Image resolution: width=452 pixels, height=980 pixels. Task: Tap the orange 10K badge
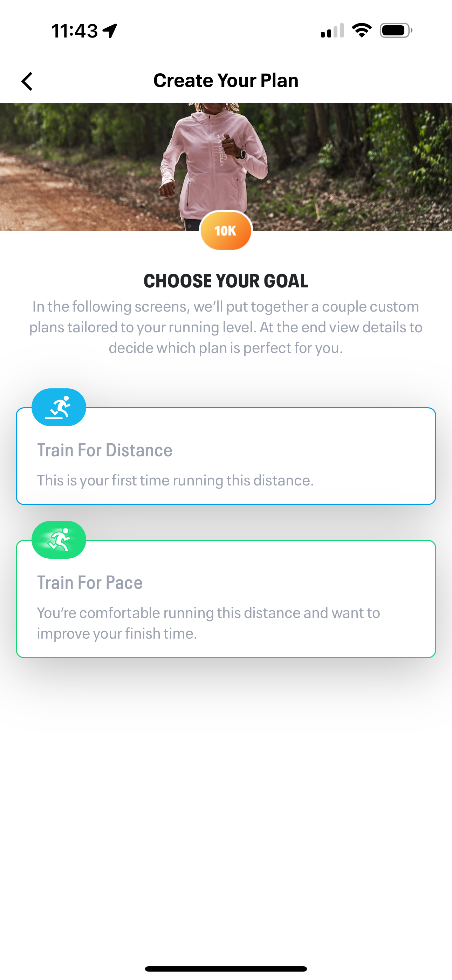point(226,231)
